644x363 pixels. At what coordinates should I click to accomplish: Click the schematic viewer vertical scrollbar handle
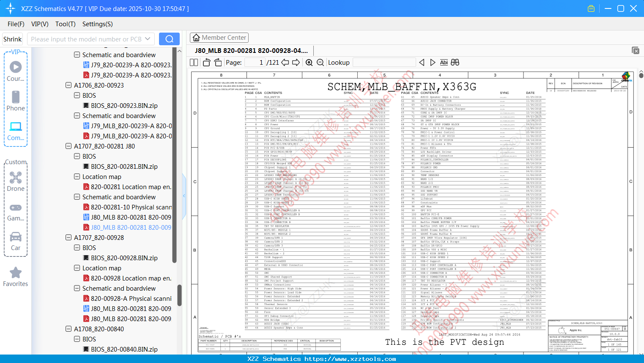[641, 76]
